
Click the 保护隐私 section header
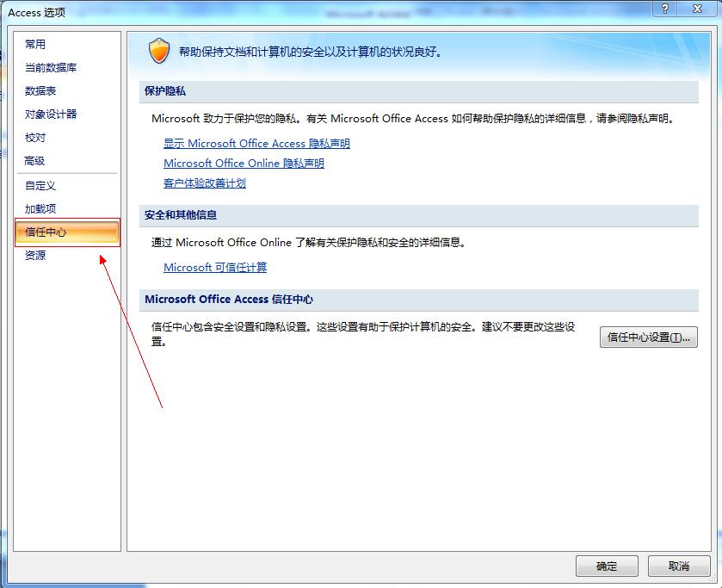(418, 91)
